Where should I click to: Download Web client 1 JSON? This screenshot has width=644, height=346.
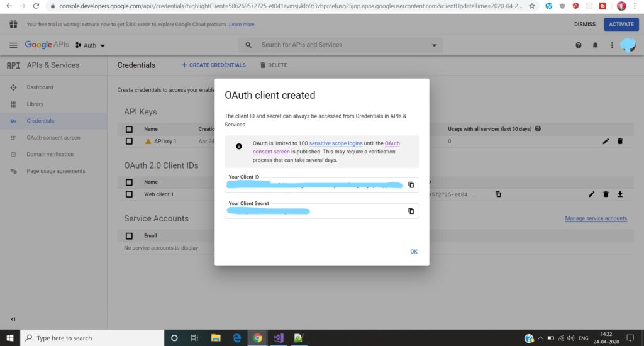click(x=620, y=194)
